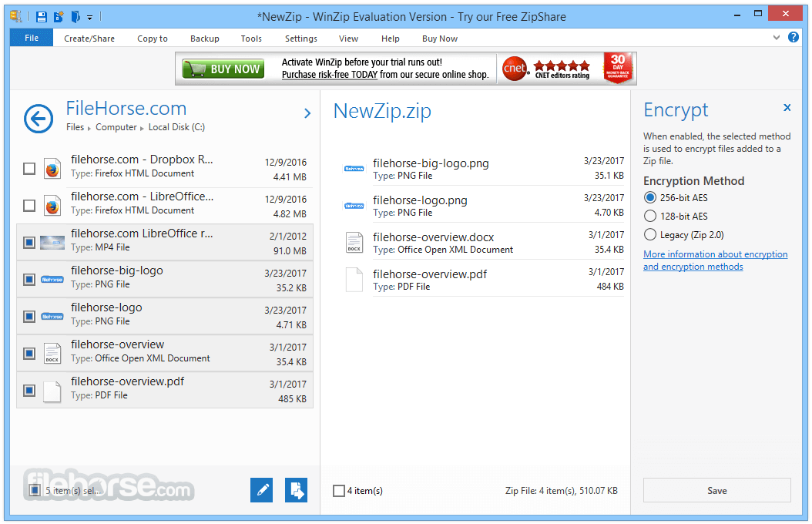Screen dimensions: 812x524
Task: Open the Copy to tab
Action: pyautogui.click(x=153, y=39)
